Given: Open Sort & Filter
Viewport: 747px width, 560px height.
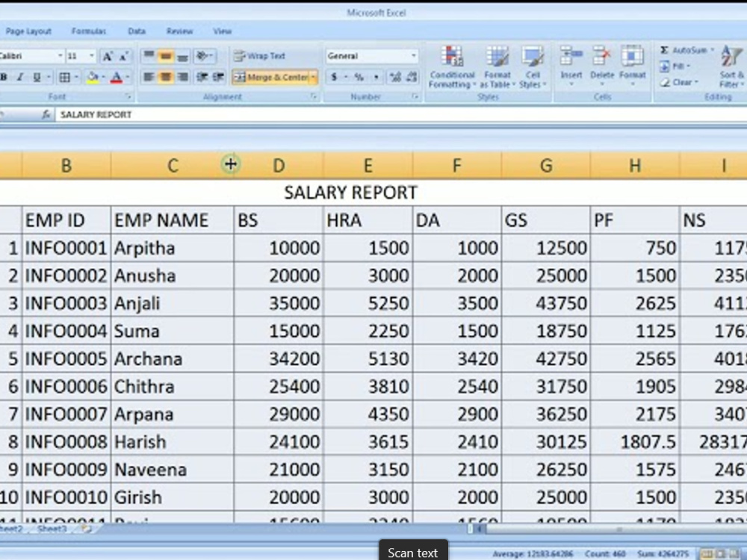Looking at the screenshot, I should click(732, 66).
